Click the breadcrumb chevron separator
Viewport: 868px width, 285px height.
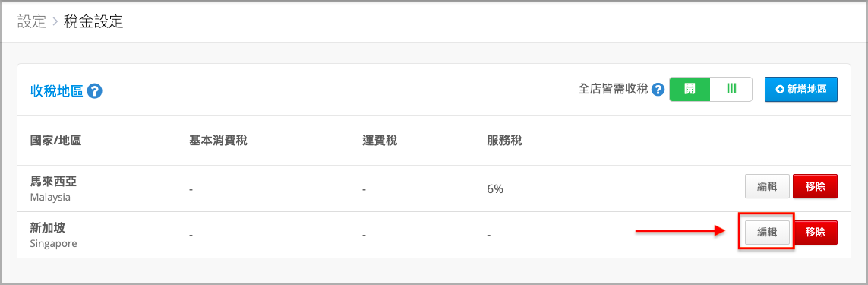tap(55, 23)
